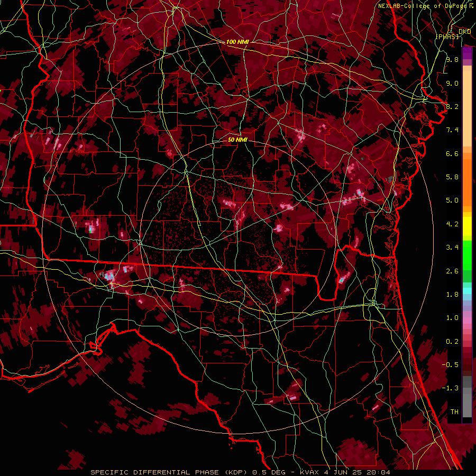This screenshot has height=476, width=476.
Task: Click the 5.8 legend value
Action: pos(452,177)
